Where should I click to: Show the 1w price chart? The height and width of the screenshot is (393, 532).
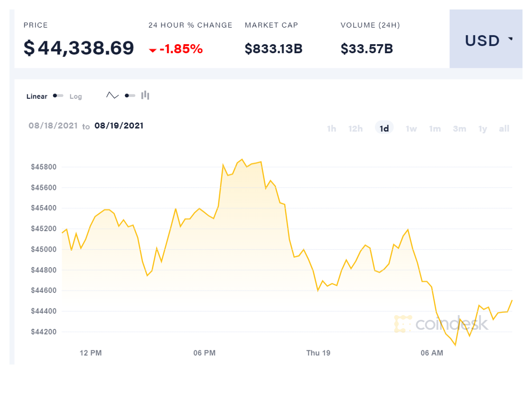411,129
